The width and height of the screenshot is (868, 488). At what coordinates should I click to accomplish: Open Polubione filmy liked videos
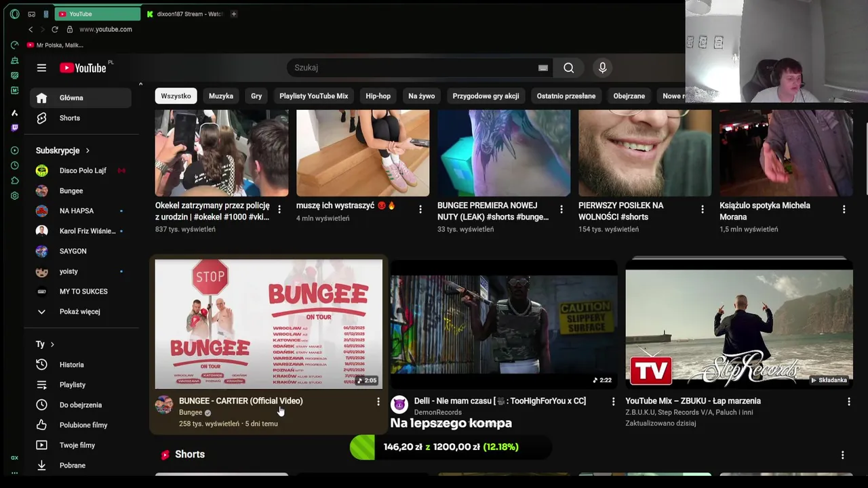82,425
